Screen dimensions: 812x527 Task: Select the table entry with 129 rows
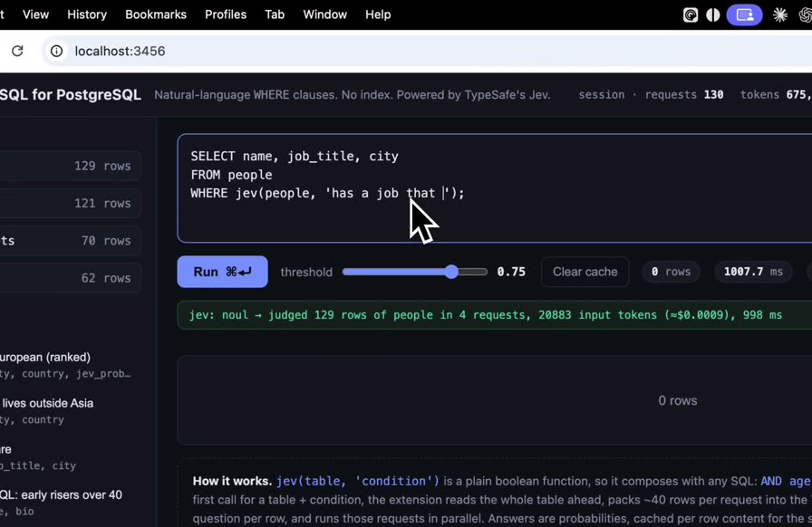point(71,166)
